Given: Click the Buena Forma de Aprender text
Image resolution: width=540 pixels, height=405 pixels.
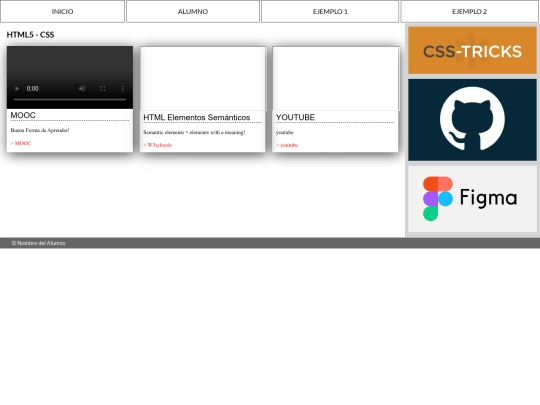Looking at the screenshot, I should (x=40, y=130).
